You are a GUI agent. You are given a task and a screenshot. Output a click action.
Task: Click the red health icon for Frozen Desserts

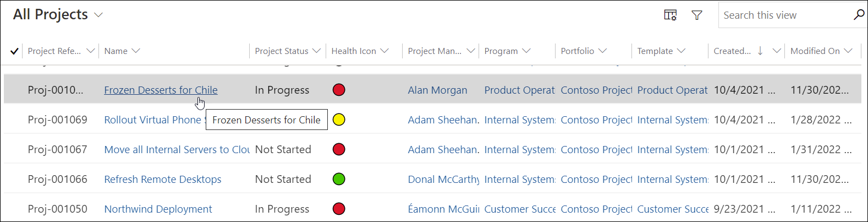pos(339,90)
